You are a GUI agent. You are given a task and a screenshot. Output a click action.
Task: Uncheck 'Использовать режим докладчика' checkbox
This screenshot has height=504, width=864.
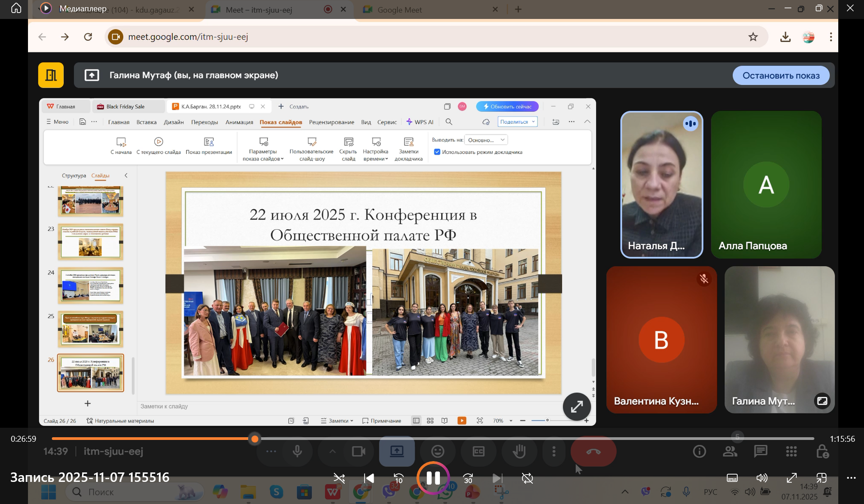(x=437, y=152)
